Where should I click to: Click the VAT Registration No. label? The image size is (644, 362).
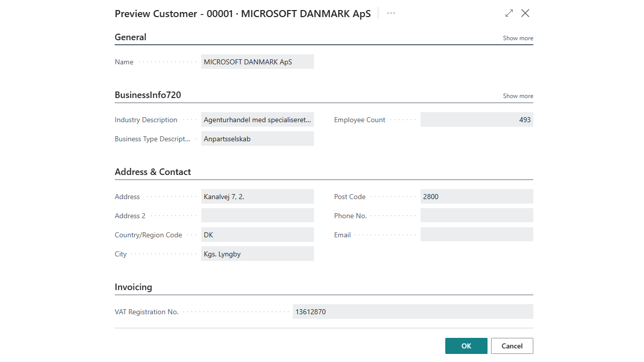pos(147,312)
